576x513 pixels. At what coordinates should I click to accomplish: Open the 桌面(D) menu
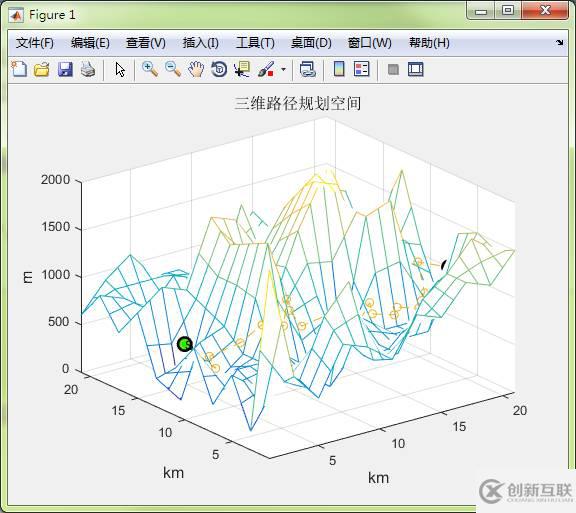point(311,43)
